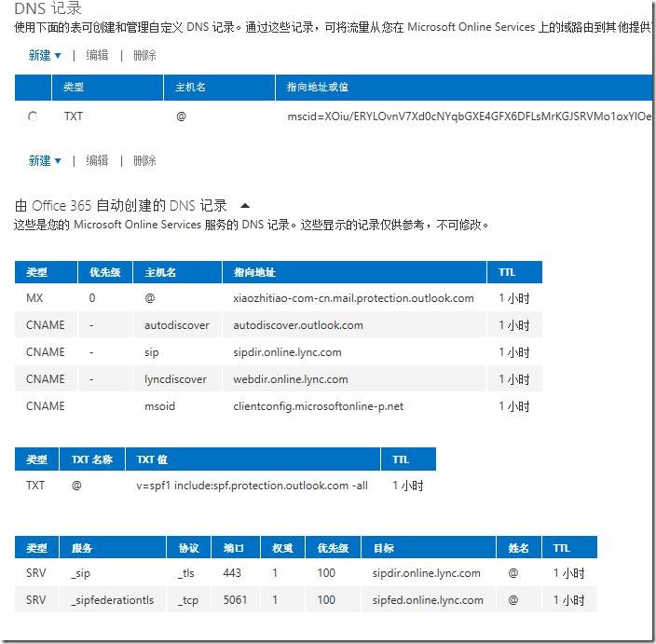
Task: Click the 协议 header in the SRV table
Action: point(188,548)
